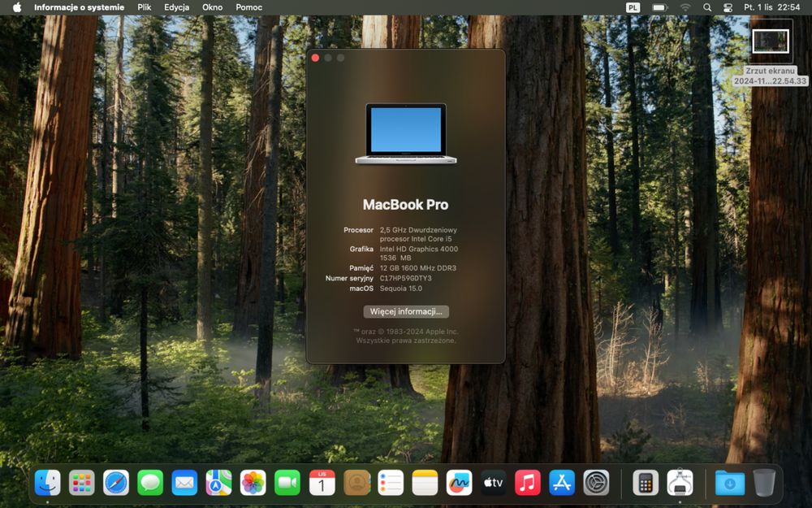Open the App Store from the Dock
The image size is (812, 508).
click(x=562, y=483)
